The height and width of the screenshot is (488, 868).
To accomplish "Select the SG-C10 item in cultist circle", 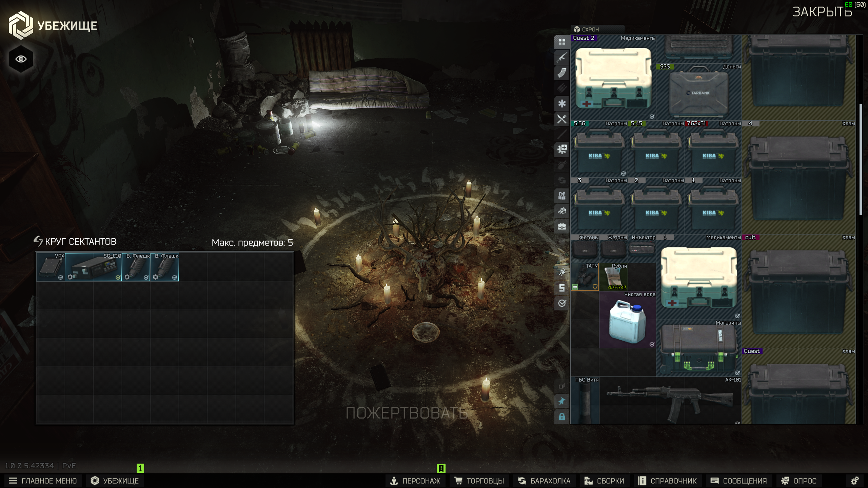I will tap(93, 267).
